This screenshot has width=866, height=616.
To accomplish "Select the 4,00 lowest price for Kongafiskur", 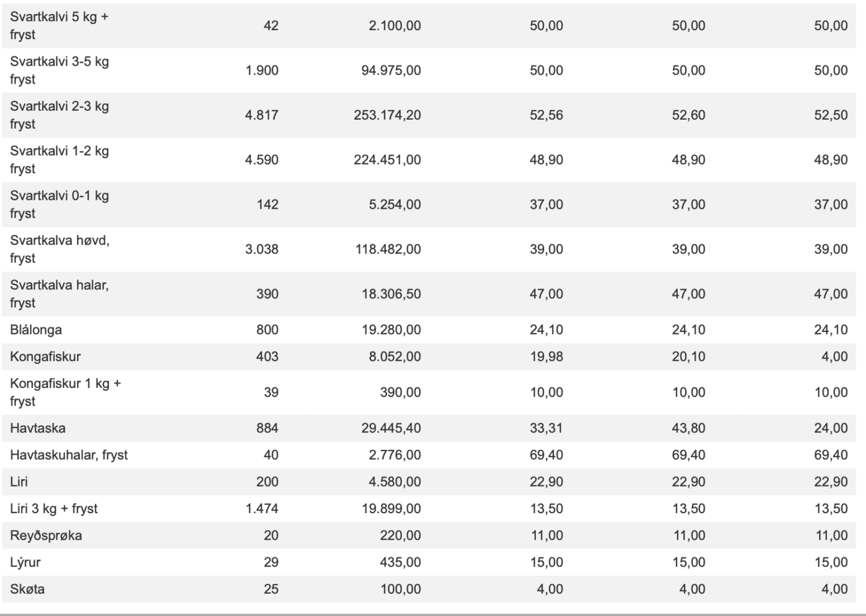I will (x=834, y=357).
